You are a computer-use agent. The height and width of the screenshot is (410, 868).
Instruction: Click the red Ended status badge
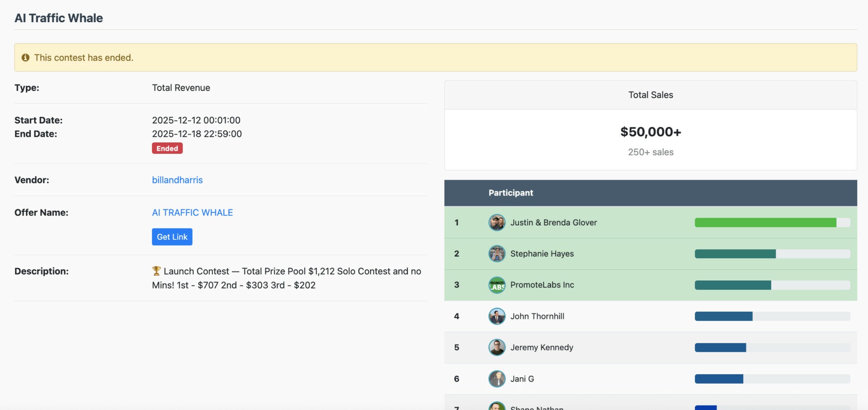click(167, 149)
